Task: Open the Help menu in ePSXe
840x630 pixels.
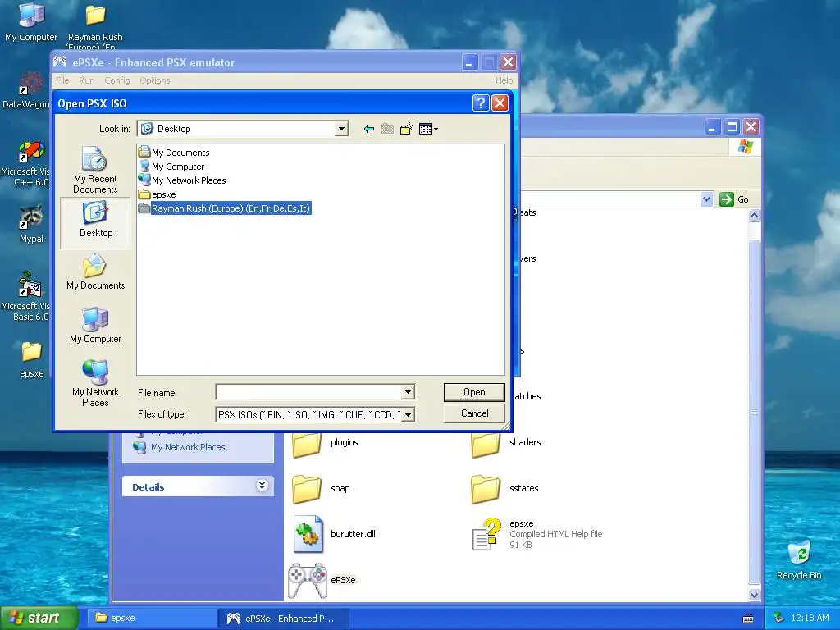Action: 504,80
